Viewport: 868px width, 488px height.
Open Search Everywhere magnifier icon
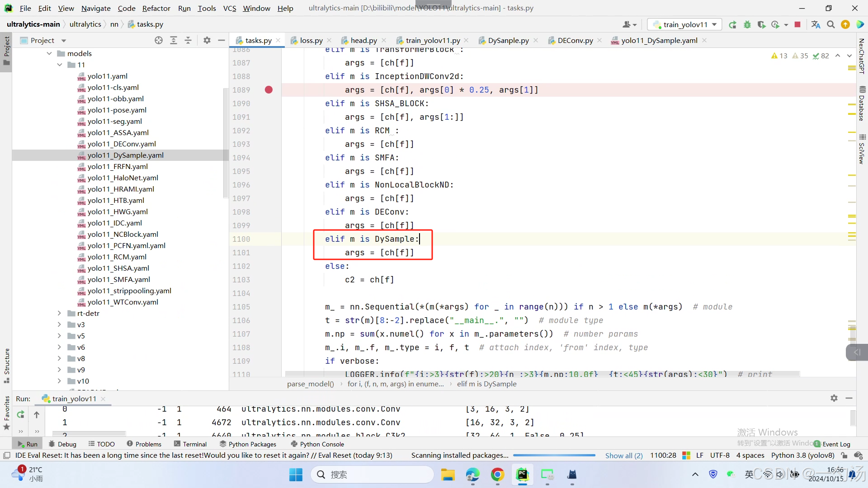tap(830, 24)
